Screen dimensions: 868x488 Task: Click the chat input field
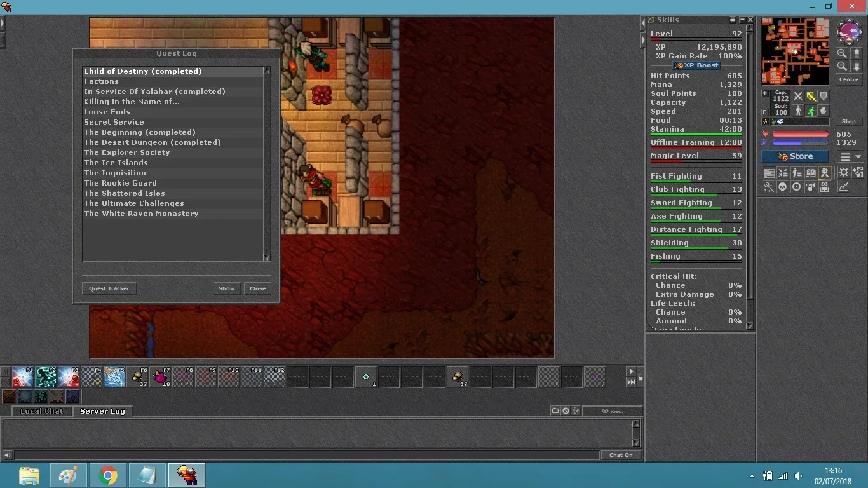pyautogui.click(x=307, y=455)
